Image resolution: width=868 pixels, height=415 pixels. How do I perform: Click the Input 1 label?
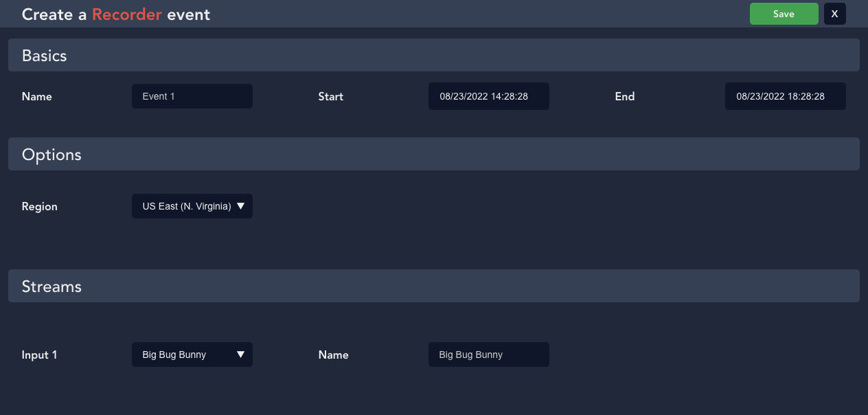[39, 355]
